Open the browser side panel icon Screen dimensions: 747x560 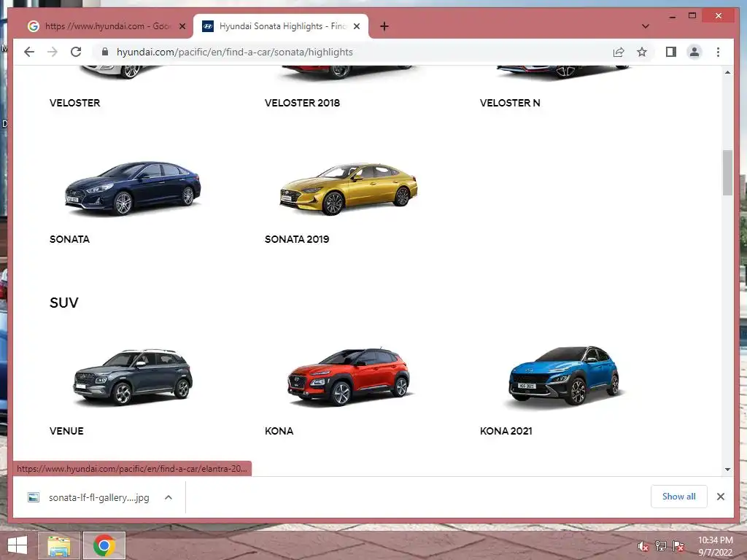coord(671,52)
